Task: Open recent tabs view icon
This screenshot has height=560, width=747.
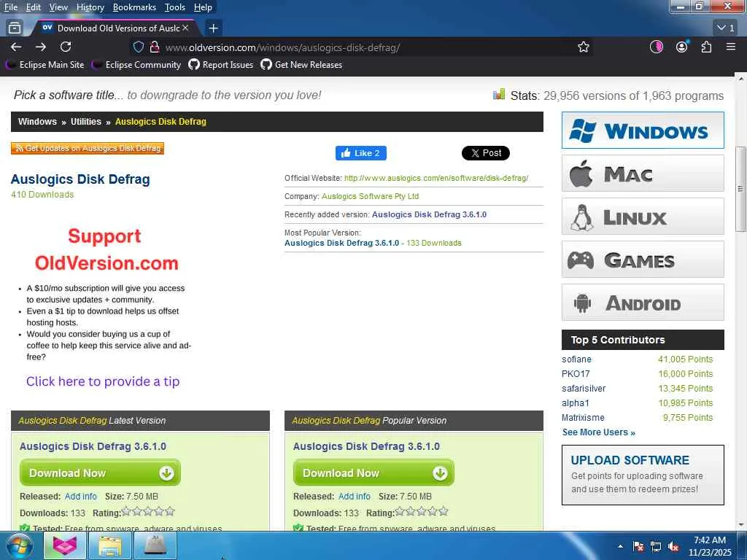Action: pyautogui.click(x=15, y=28)
